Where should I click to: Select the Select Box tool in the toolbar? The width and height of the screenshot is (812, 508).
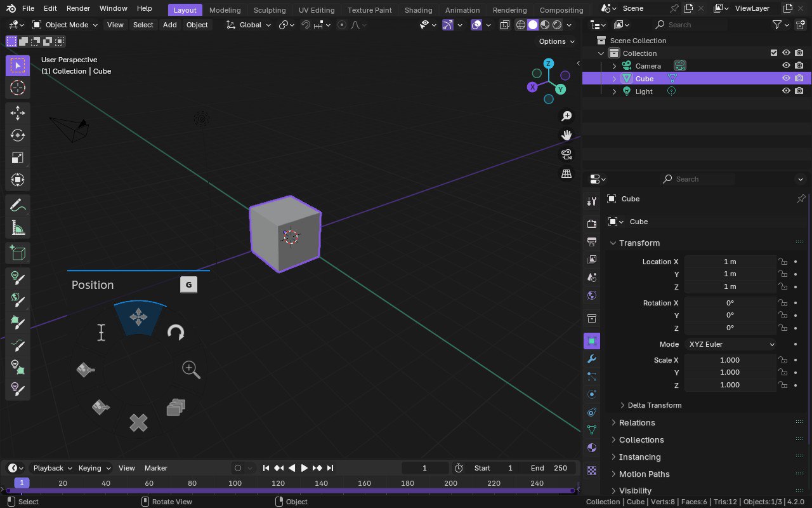coord(18,65)
